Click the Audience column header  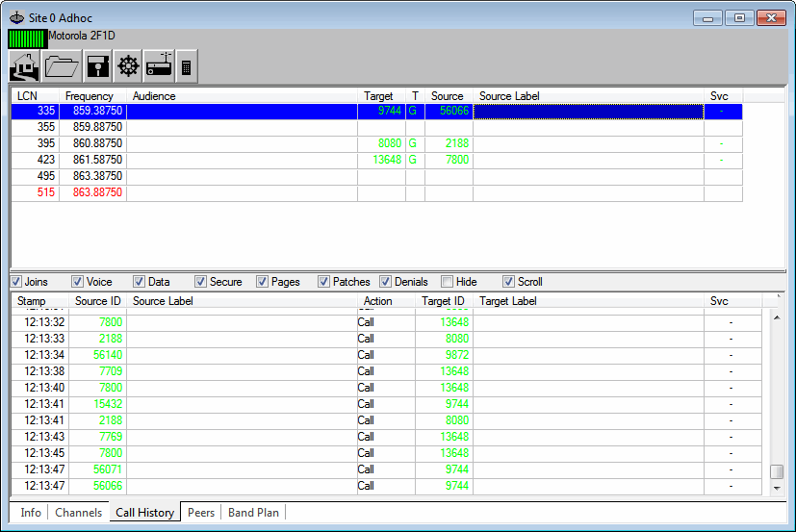pyautogui.click(x=243, y=96)
